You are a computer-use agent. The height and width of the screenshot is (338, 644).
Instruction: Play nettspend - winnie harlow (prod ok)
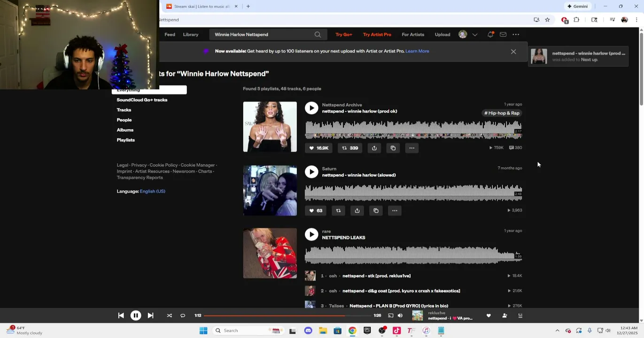pyautogui.click(x=311, y=108)
